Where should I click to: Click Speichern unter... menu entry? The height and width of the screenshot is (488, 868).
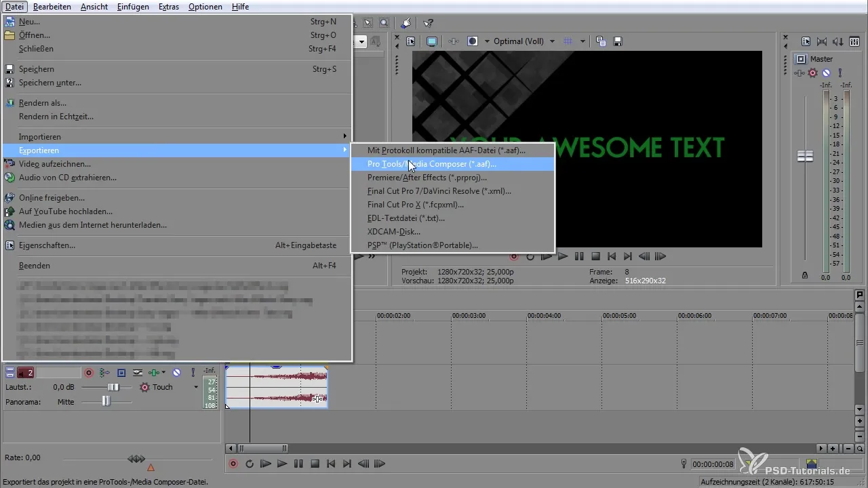click(177, 83)
